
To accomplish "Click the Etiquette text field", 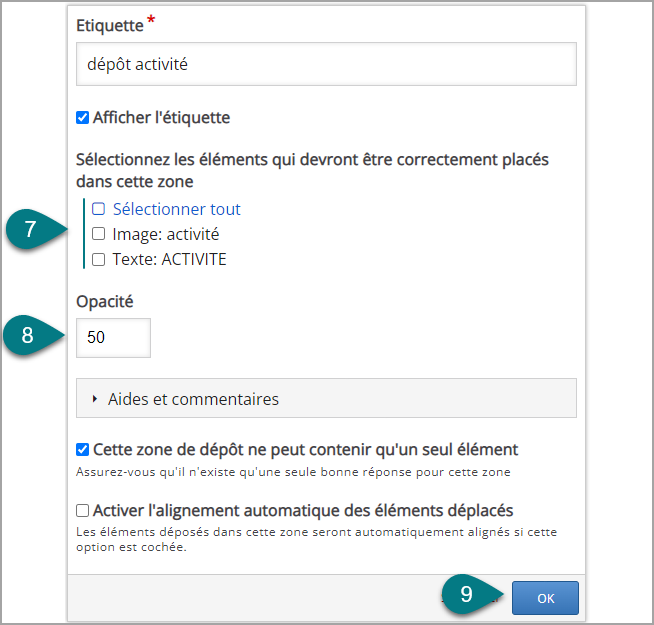I will 326,64.
